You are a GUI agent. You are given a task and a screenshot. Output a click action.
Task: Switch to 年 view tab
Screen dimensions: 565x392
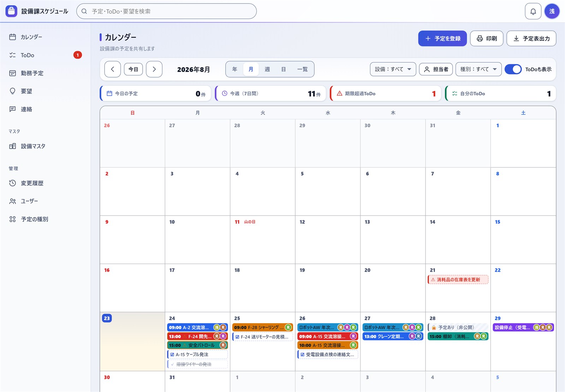234,69
